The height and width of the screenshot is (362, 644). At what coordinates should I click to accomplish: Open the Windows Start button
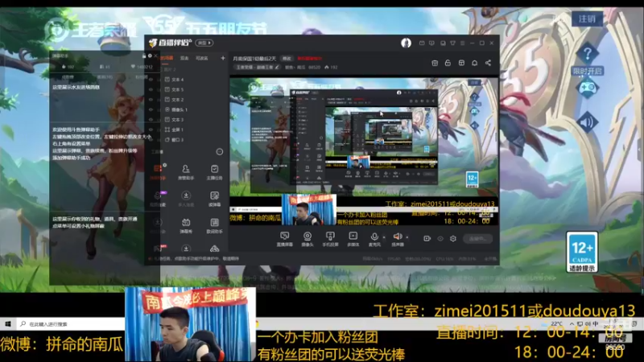click(x=8, y=324)
